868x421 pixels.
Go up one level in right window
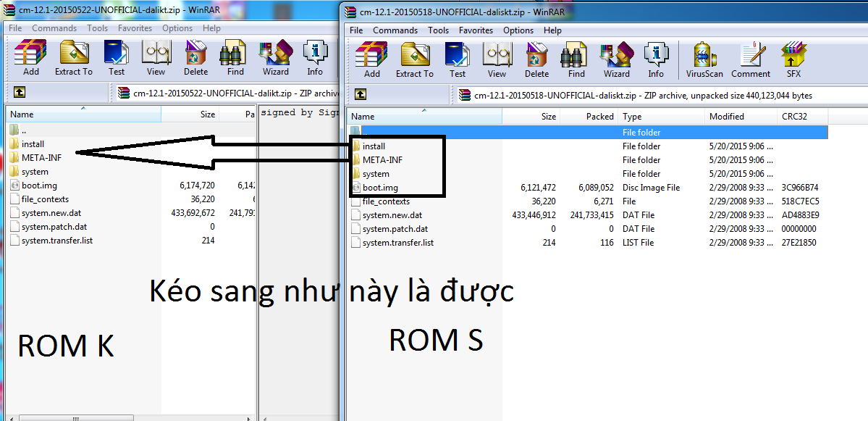tap(361, 95)
